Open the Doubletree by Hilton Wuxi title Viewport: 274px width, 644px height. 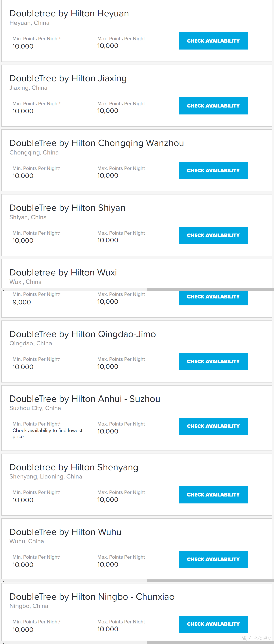coord(63,273)
